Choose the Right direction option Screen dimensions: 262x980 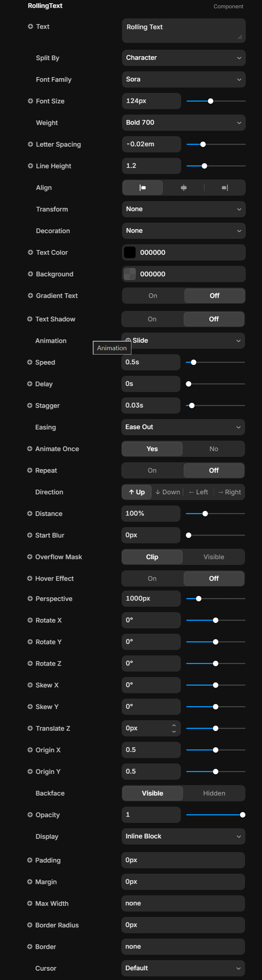[x=229, y=492]
